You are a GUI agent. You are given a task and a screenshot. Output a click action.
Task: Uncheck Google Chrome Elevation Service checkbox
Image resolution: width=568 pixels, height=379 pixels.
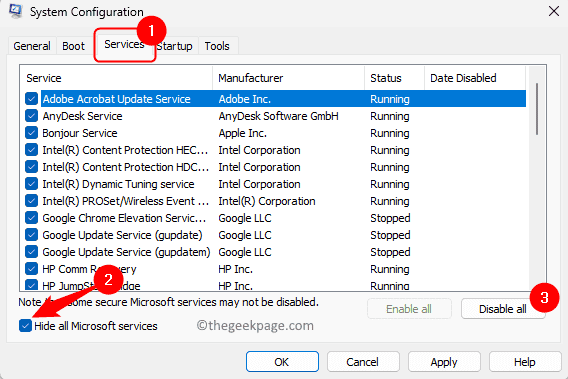(32, 218)
